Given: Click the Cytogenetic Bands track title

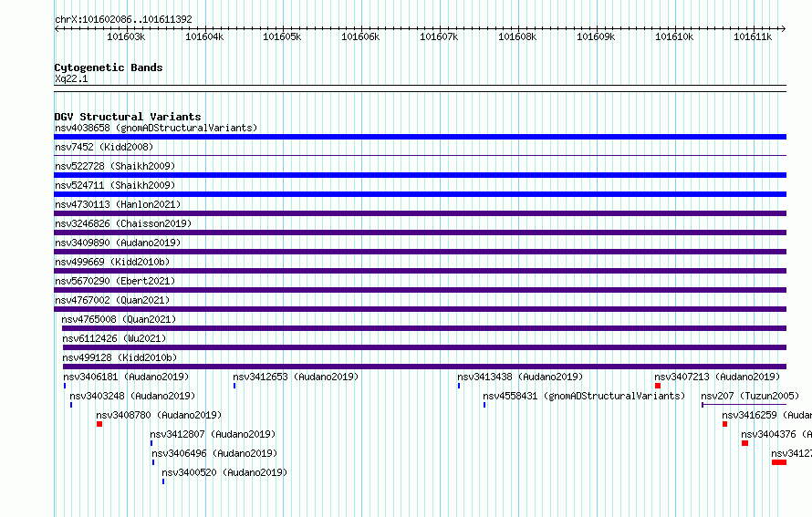Looking at the screenshot, I should (x=109, y=67).
